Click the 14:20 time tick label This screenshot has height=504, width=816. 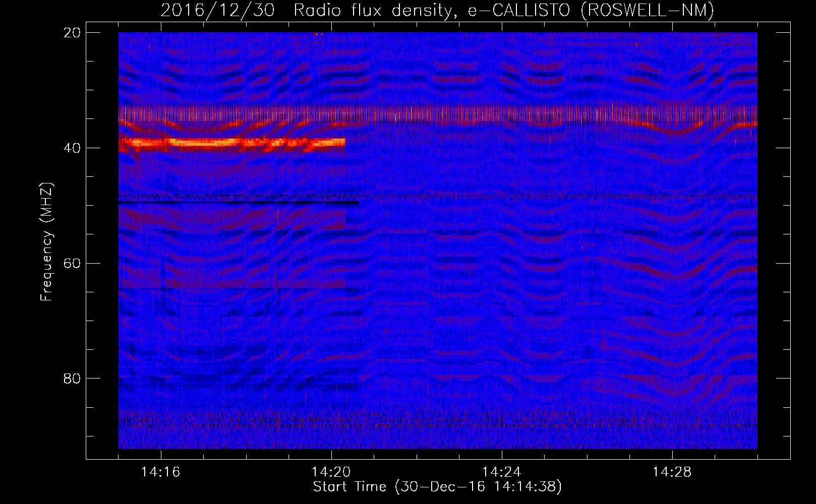point(331,472)
